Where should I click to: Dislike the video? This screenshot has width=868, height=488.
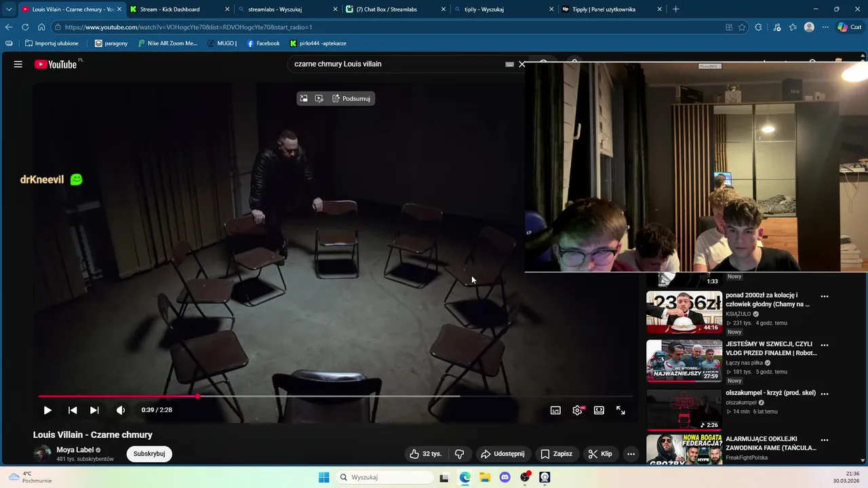point(459,454)
